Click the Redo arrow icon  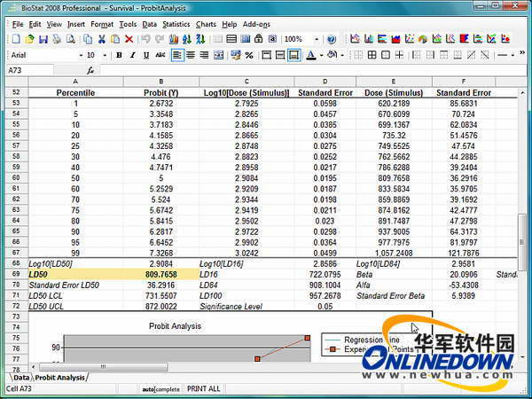click(x=160, y=39)
